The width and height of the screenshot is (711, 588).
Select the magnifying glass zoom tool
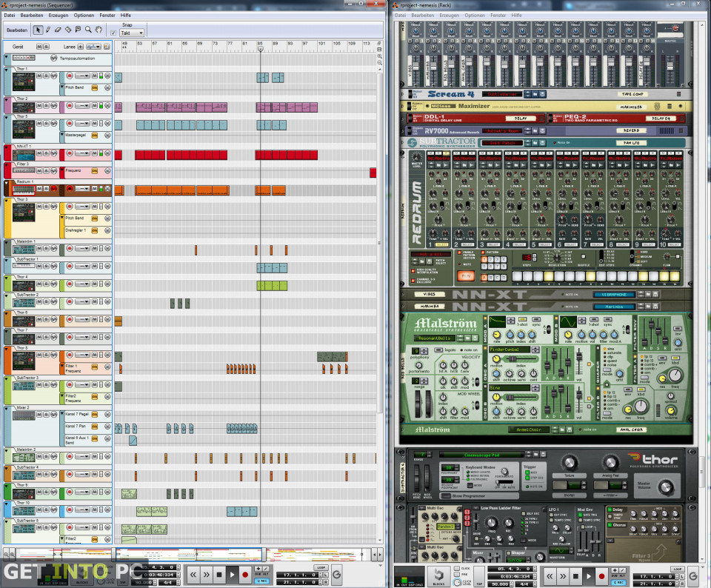coord(88,30)
